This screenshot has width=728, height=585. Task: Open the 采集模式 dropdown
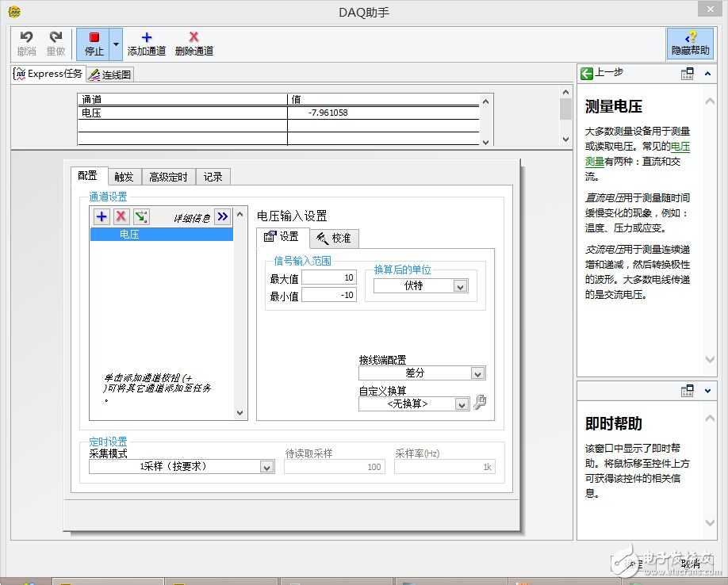(266, 467)
